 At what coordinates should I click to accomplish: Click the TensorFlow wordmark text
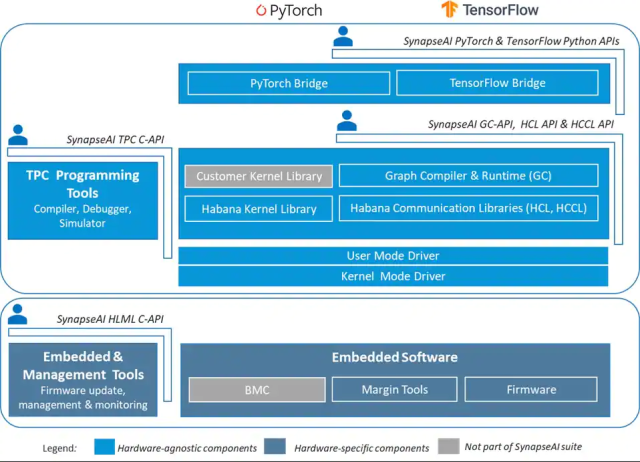[500, 10]
